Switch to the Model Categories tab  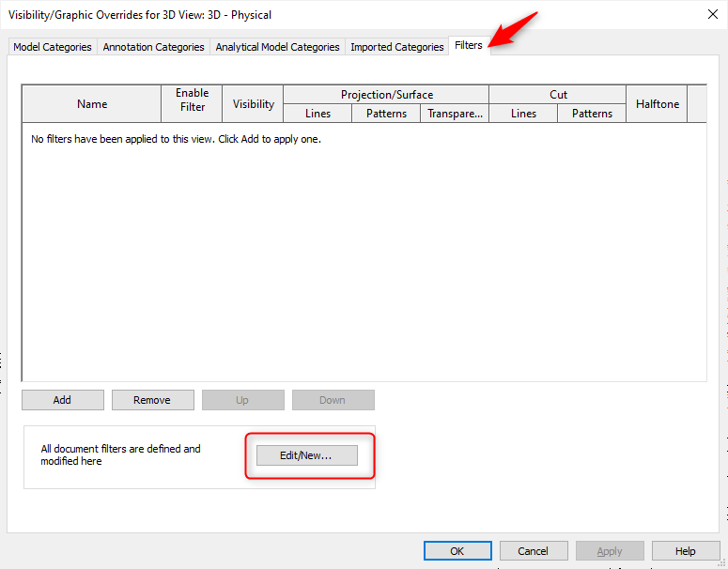53,47
